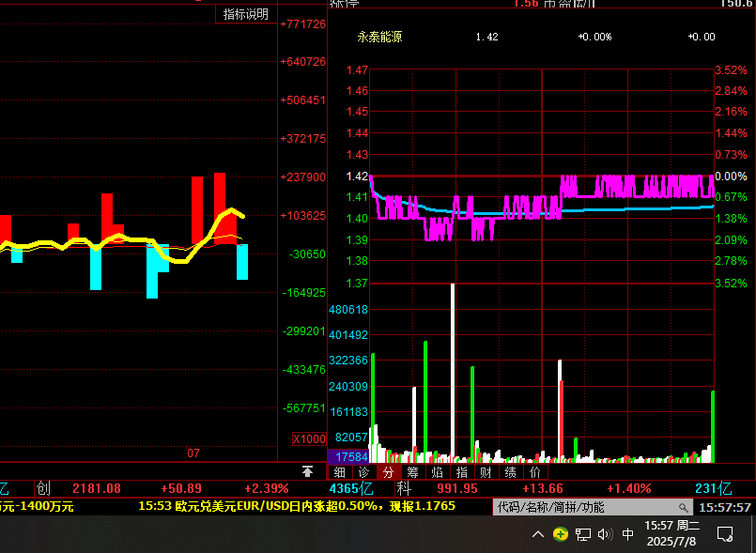Open the volume speaker tray icon

[605, 534]
